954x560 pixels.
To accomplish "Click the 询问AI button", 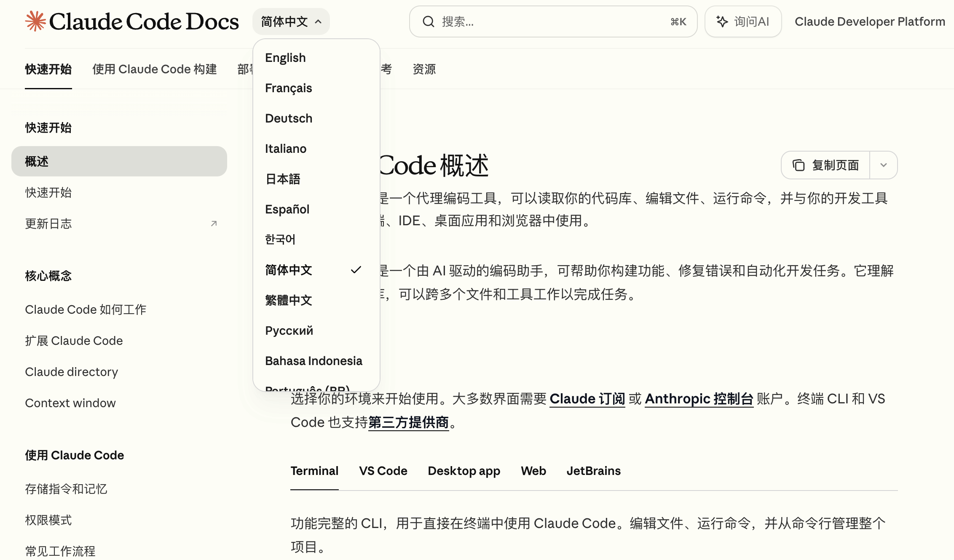I will 743,21.
